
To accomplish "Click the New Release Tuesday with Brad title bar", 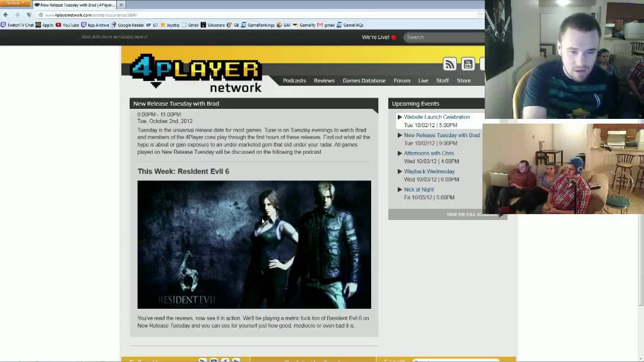I will (x=254, y=104).
